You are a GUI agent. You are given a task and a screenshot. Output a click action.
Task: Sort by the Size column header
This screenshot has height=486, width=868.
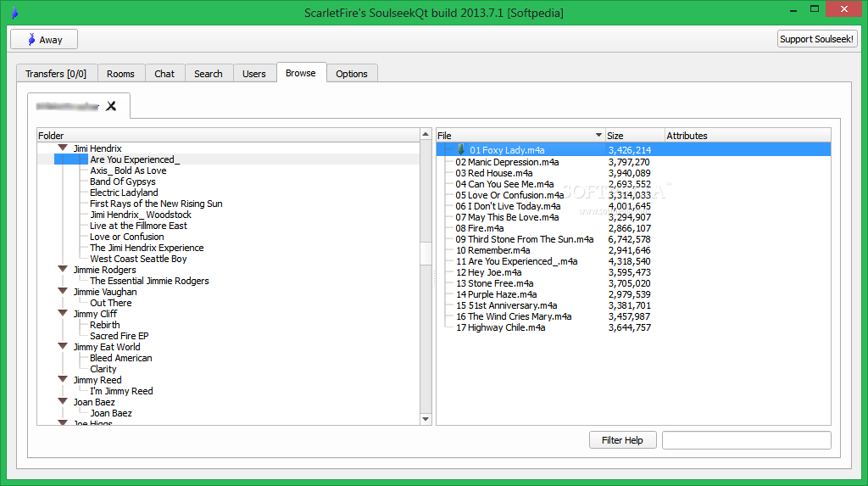click(x=635, y=135)
